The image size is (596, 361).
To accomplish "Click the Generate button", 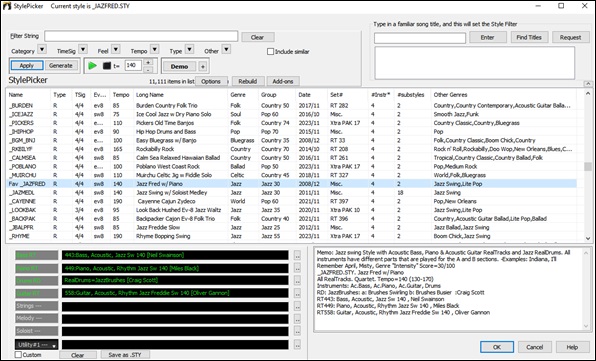I will (61, 66).
